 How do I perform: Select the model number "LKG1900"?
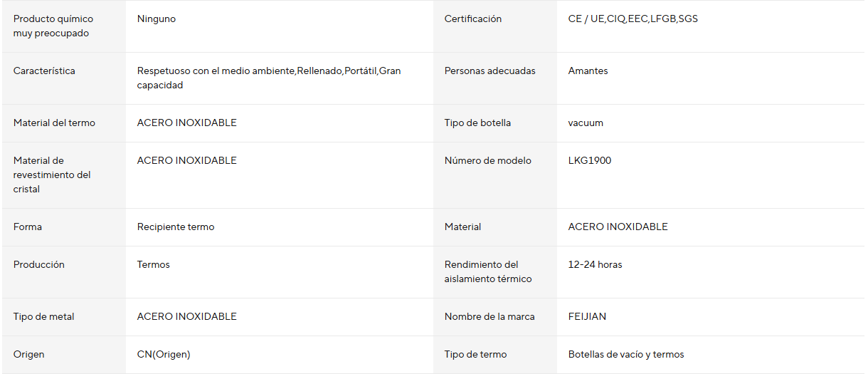point(589,161)
